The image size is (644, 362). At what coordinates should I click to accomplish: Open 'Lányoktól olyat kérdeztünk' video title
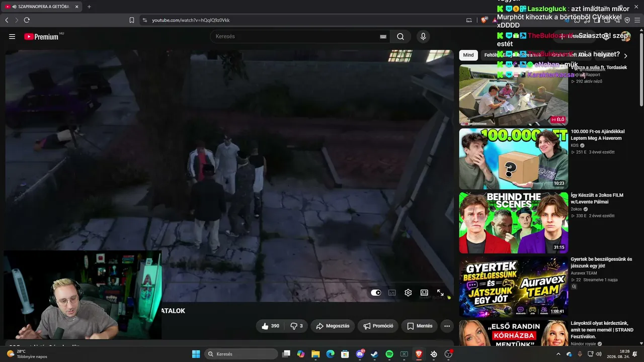coord(602,330)
